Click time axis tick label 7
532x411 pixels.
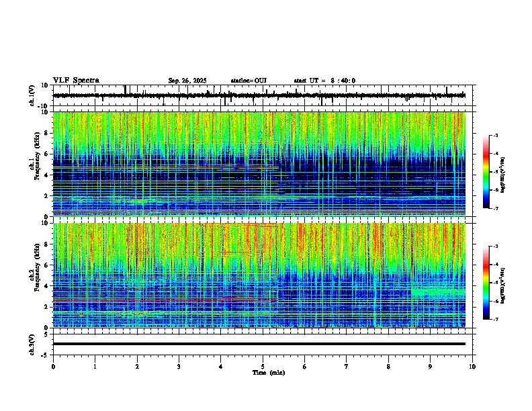347,367
